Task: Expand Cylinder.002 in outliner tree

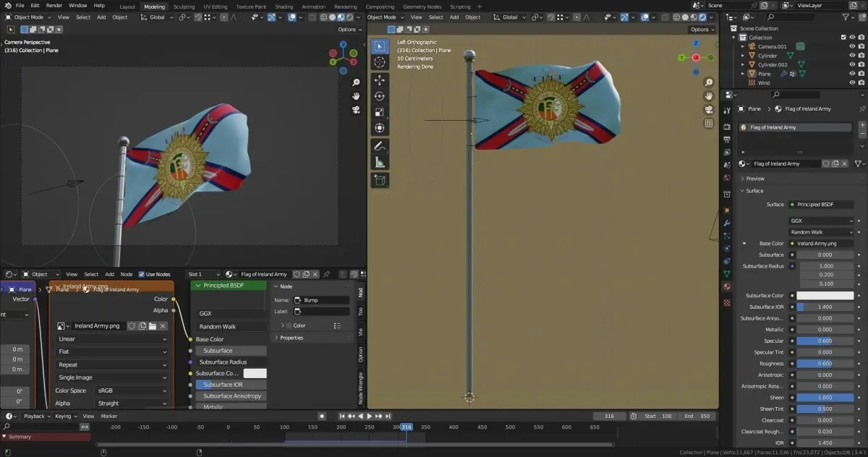Action: point(743,64)
